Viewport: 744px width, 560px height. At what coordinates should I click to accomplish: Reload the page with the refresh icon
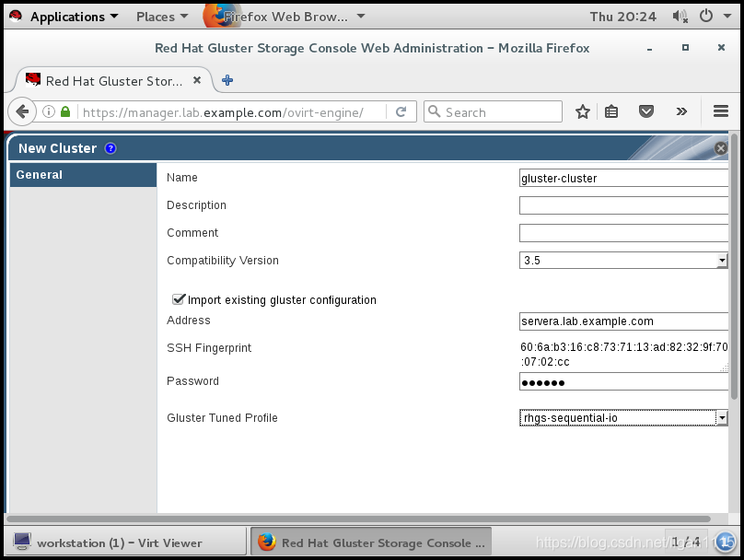pos(401,112)
